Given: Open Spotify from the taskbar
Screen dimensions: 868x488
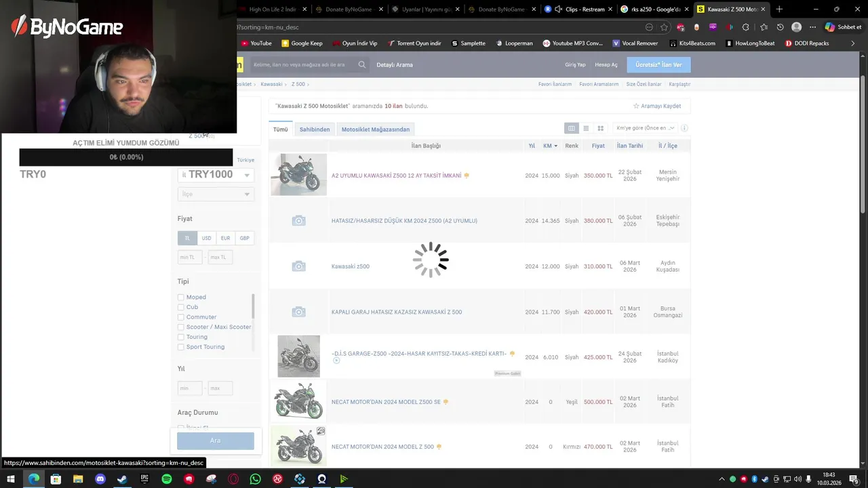Looking at the screenshot, I should pyautogui.click(x=167, y=479).
